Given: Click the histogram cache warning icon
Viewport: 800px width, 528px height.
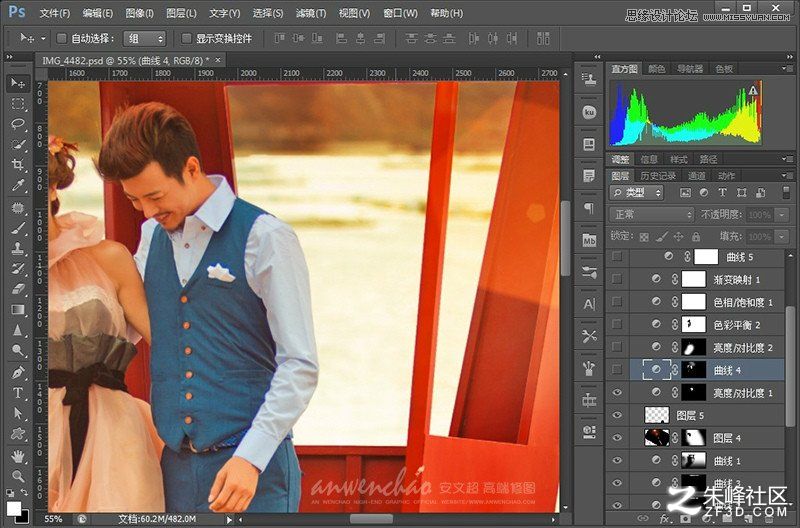Looking at the screenshot, I should (753, 90).
